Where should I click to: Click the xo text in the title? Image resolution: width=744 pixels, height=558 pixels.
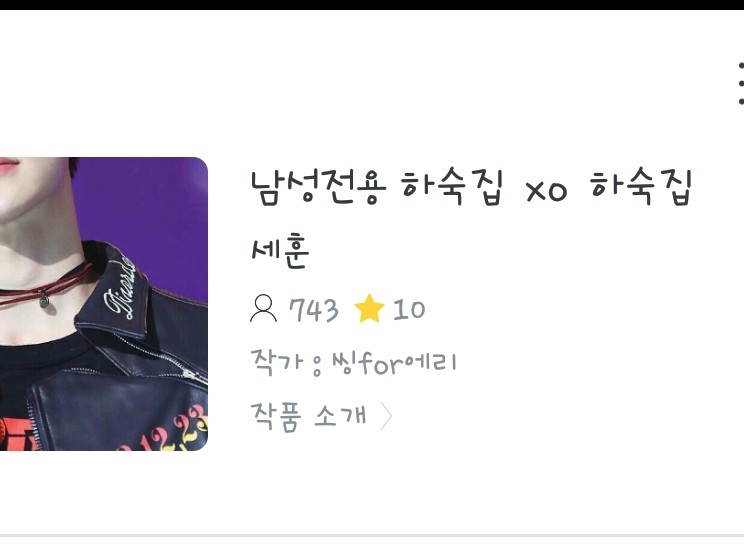(x=547, y=191)
